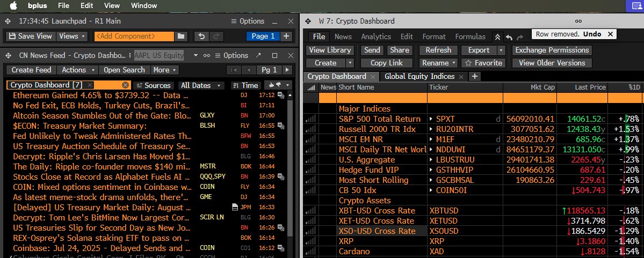The image size is (644, 258).
Task: Open the Sources filter
Action: click(x=153, y=85)
